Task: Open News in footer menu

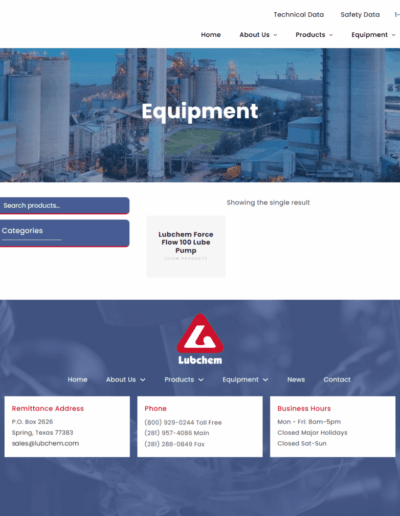Action: [296, 380]
